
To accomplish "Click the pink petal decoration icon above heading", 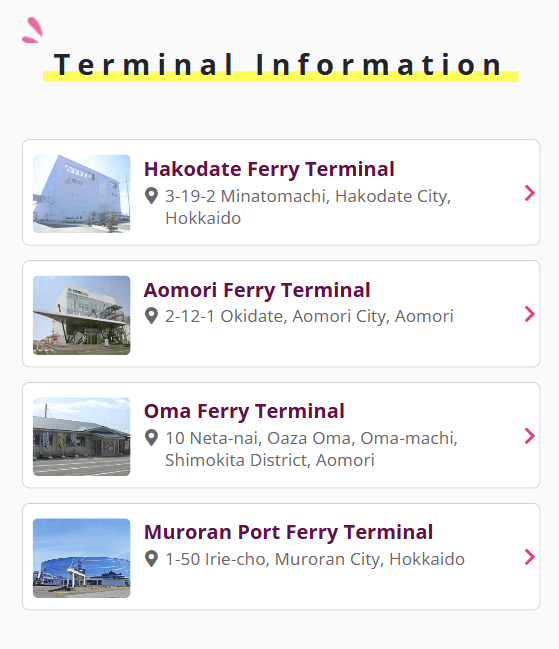I will click(x=32, y=30).
